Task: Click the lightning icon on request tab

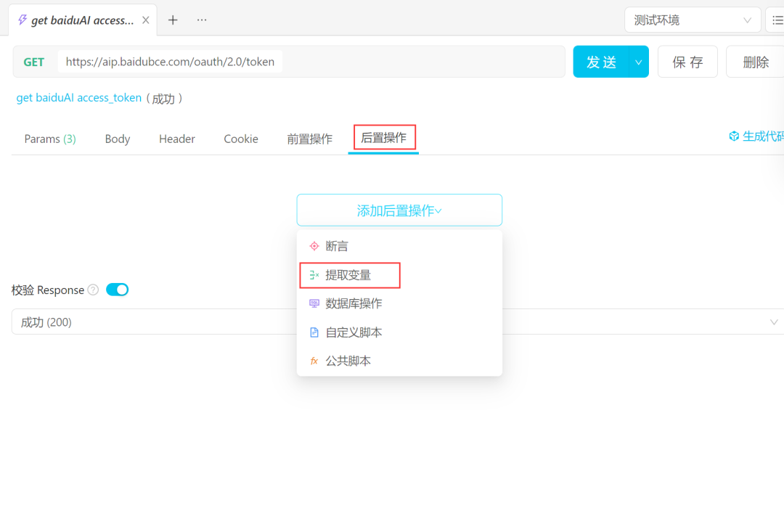Action: 22,20
